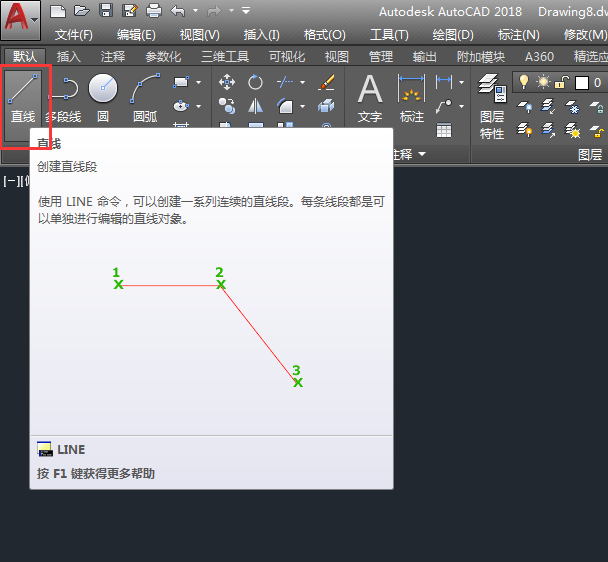This screenshot has height=562, width=608.
Task: Click the Multileader tool icon
Action: (444, 106)
